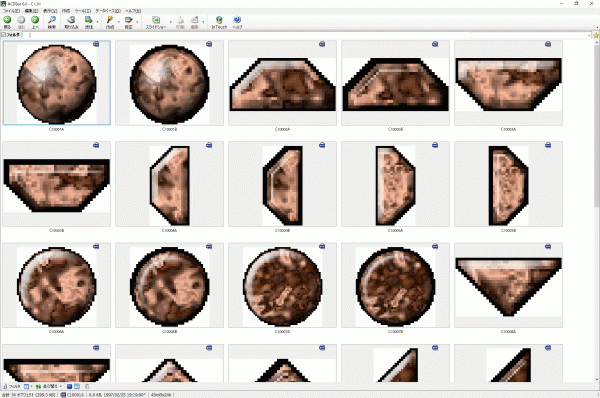The height and width of the screenshot is (398, 600).
Task: Open the Search magnifier tool
Action: (x=52, y=20)
